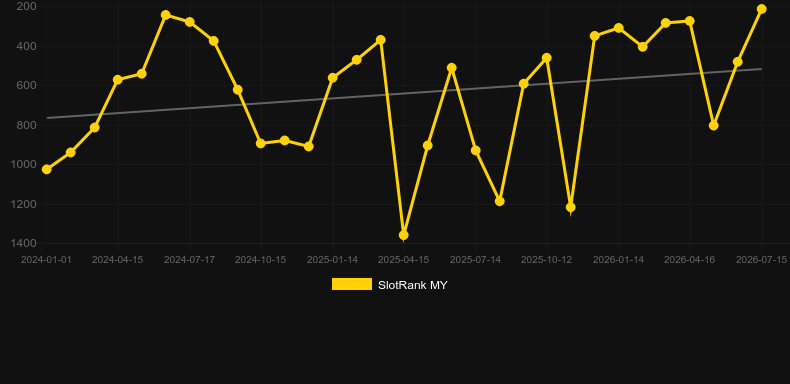
Task: Select the 800-level point right after 2026-04-16
Action: tap(713, 125)
